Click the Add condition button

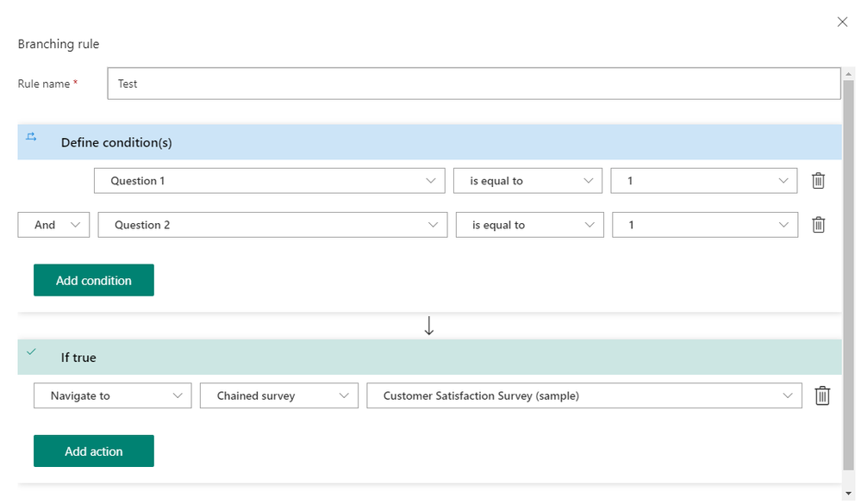click(x=94, y=280)
